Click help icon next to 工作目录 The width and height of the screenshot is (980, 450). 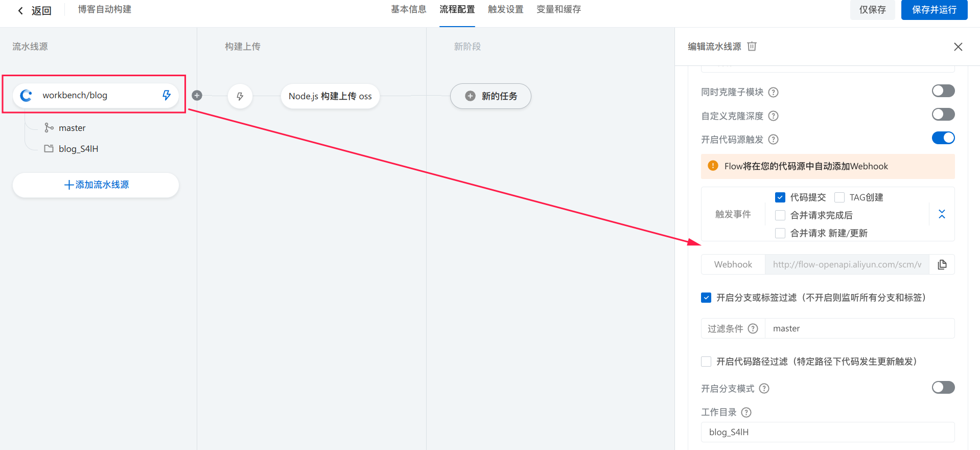click(746, 413)
